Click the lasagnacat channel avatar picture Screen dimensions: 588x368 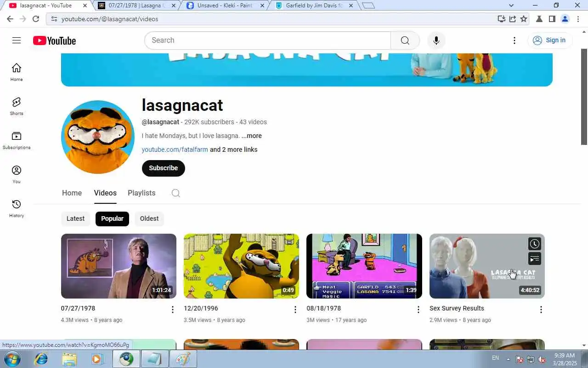pyautogui.click(x=97, y=137)
